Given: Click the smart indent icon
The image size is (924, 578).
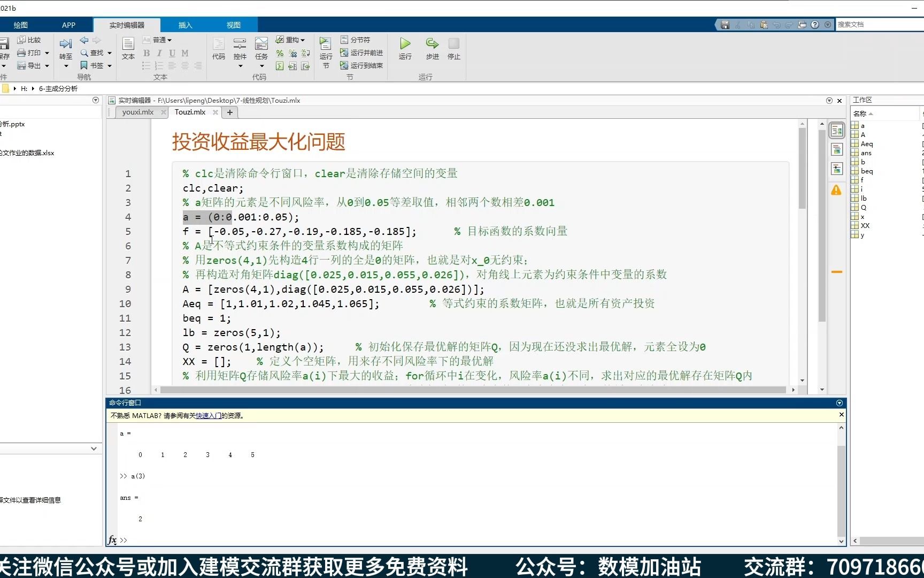Looking at the screenshot, I should tap(280, 66).
